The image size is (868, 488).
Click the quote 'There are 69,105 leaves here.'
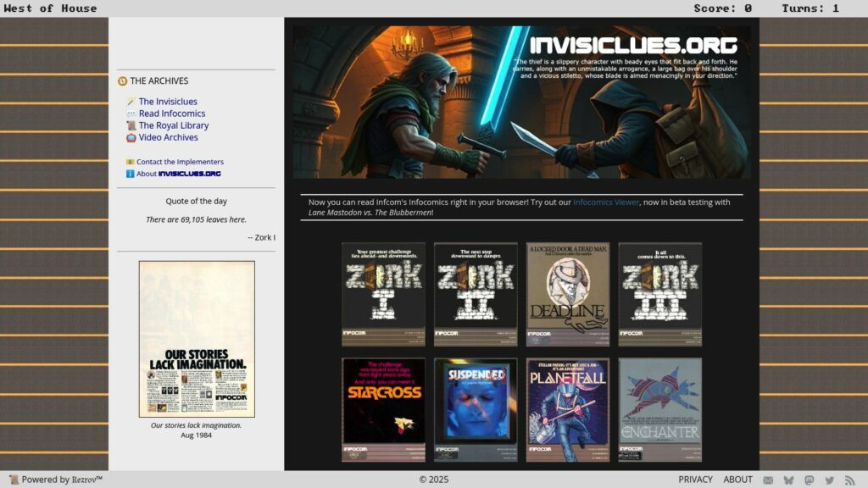coord(196,219)
